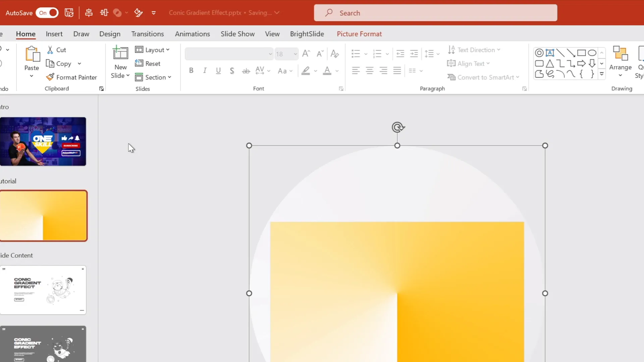
Task: Open the Draw tab
Action: pos(81,34)
